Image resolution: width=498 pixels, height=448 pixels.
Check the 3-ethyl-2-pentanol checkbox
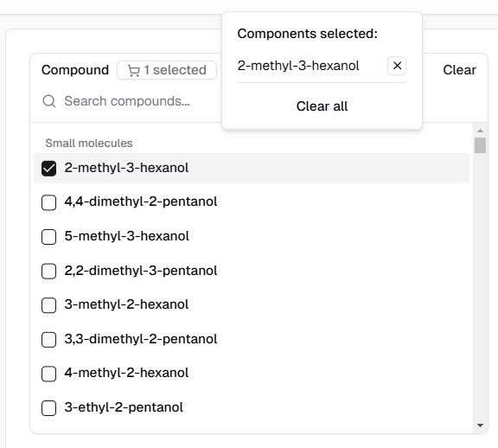49,408
